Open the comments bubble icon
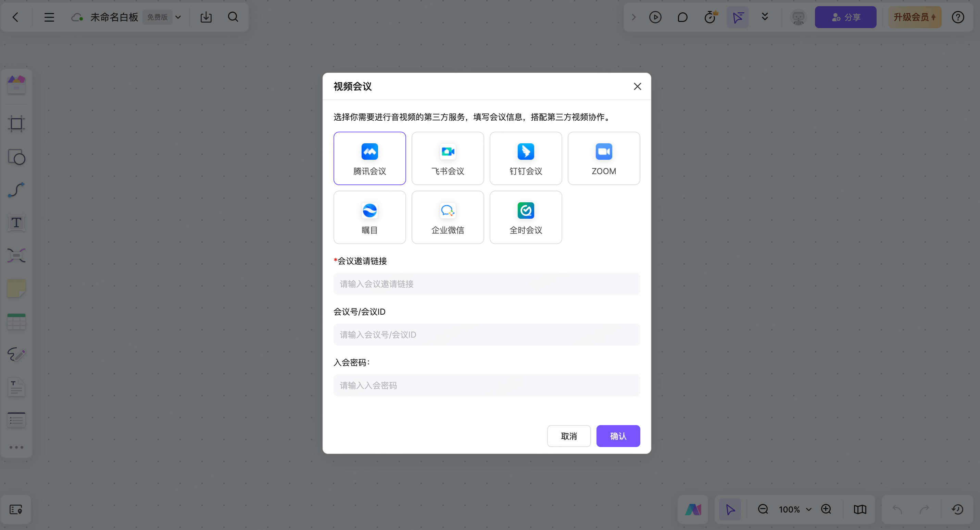This screenshot has height=530, width=980. 682,17
